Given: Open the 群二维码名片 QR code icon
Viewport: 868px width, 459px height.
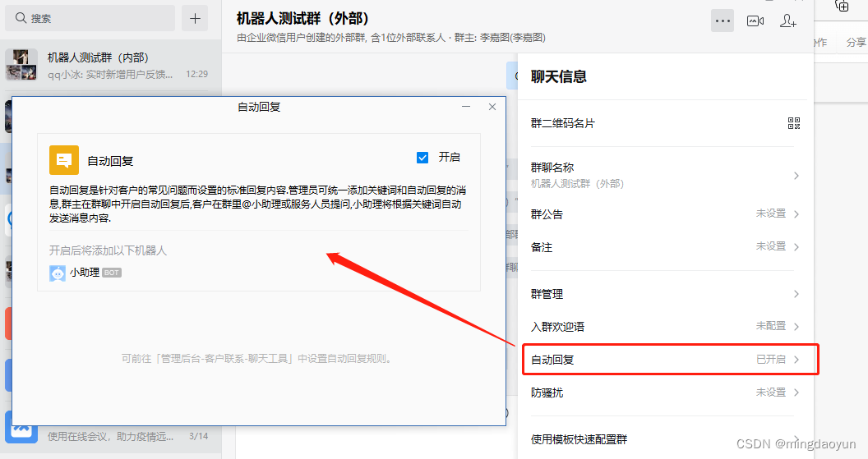Looking at the screenshot, I should pyautogui.click(x=794, y=123).
